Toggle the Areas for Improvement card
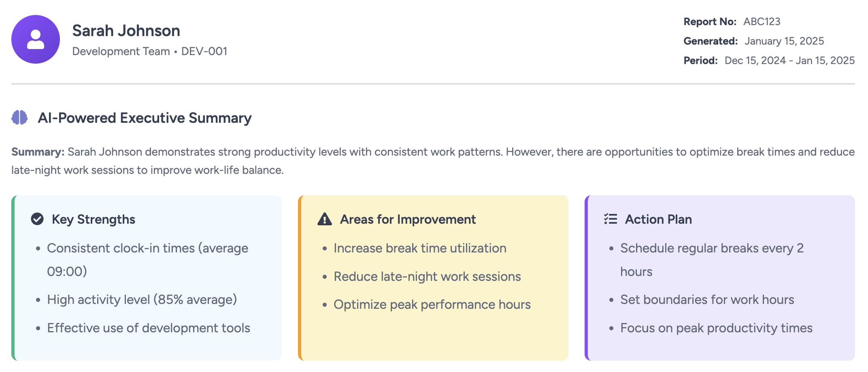The height and width of the screenshot is (372, 868). pos(433,278)
